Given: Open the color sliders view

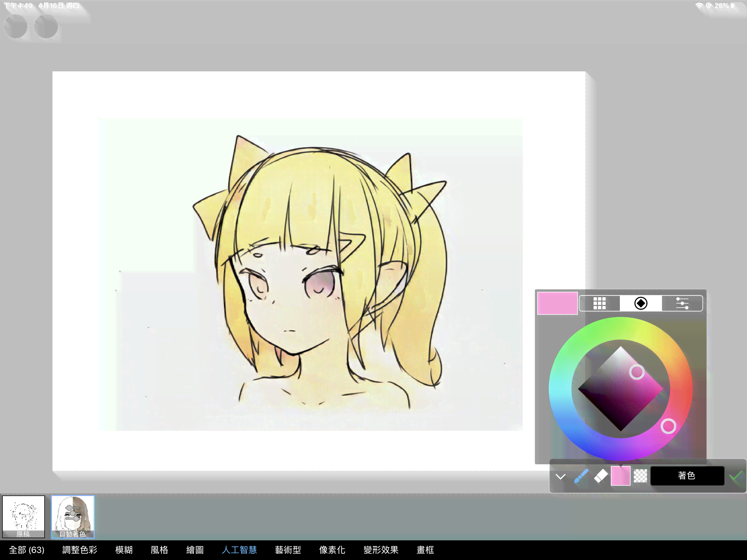Looking at the screenshot, I should point(682,303).
